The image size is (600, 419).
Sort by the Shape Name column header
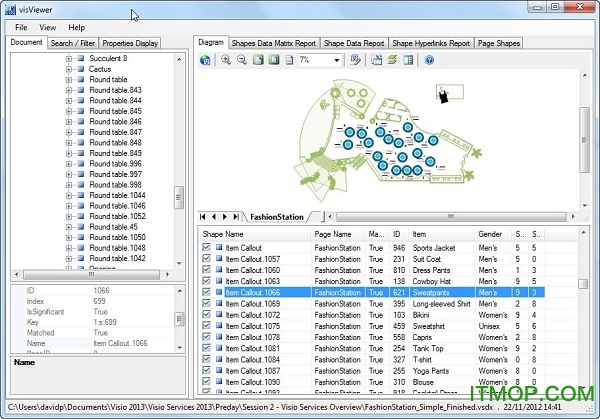(254, 234)
